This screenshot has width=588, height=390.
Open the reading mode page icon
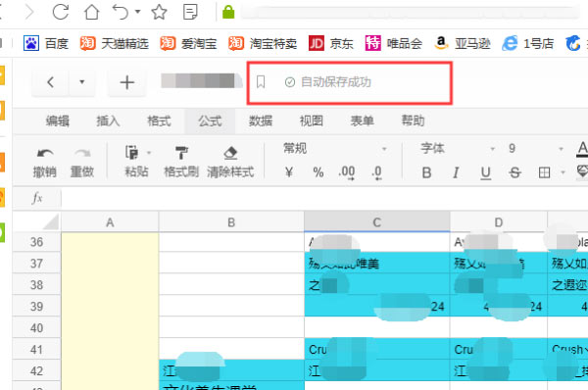tap(190, 12)
